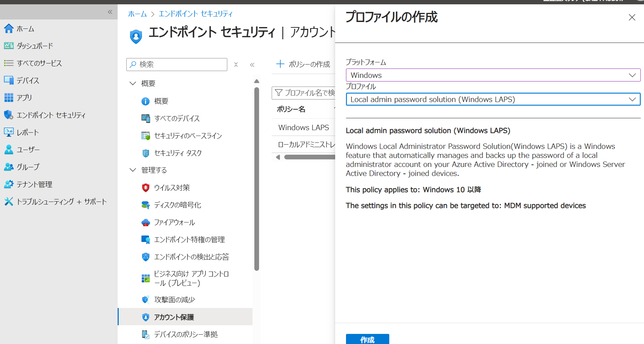Click the Users person icon
This screenshot has width=644, height=344.
tap(9, 149)
